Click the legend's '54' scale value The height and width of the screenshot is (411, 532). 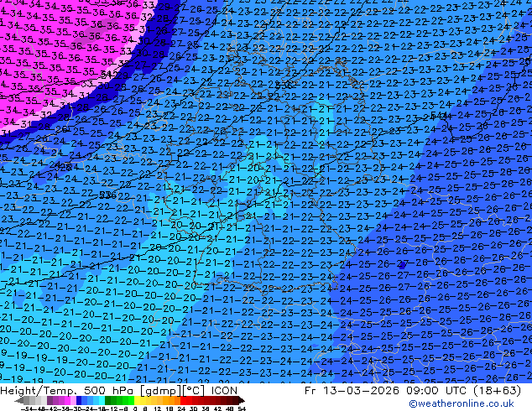tap(242, 409)
